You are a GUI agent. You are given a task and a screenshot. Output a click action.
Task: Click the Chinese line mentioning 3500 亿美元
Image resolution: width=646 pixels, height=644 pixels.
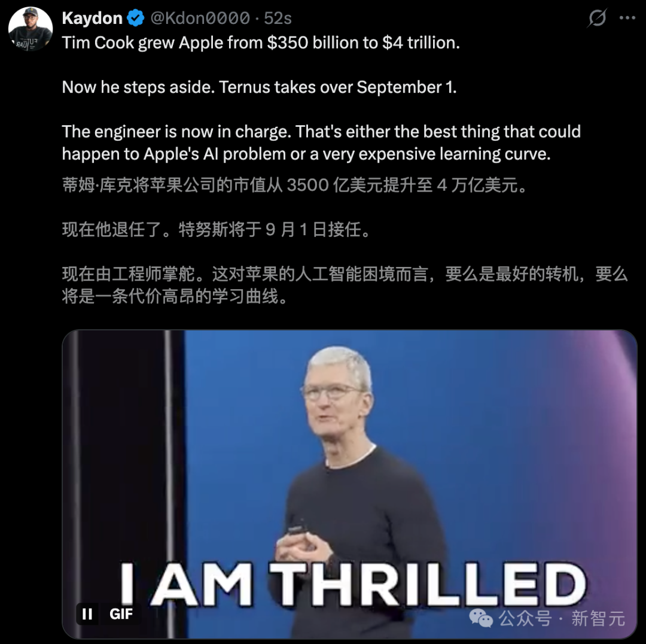(294, 185)
